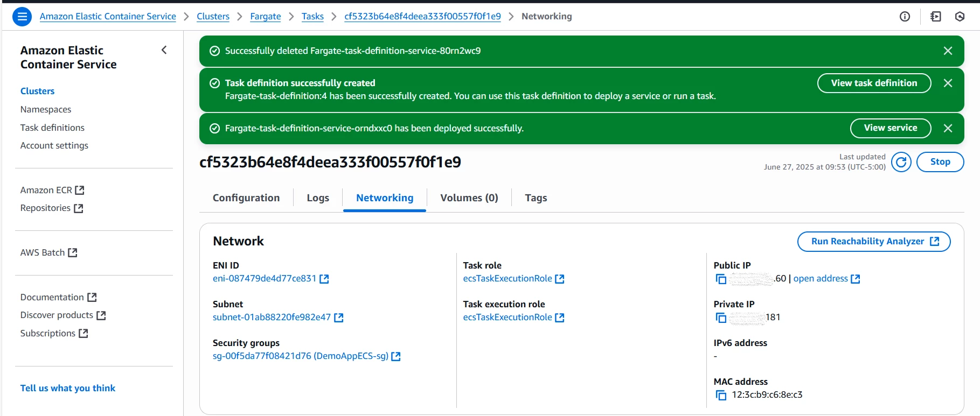Screen dimensions: 980x416
Task: Open the ecsTaskExecutionRole link under Task role
Action: (508, 279)
